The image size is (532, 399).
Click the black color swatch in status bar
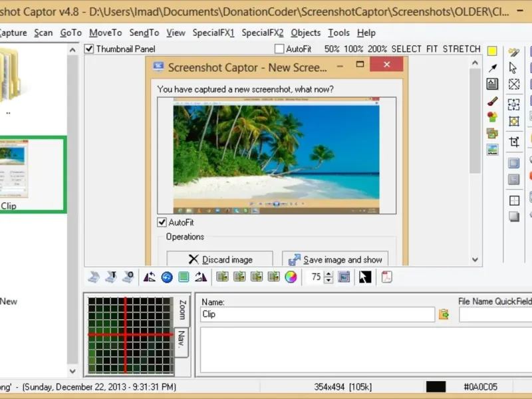(x=436, y=387)
